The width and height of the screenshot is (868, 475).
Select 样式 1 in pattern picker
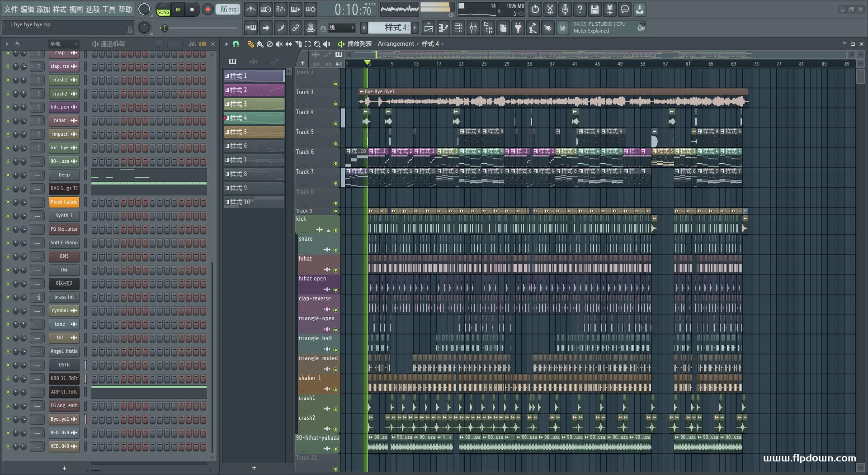pos(254,76)
